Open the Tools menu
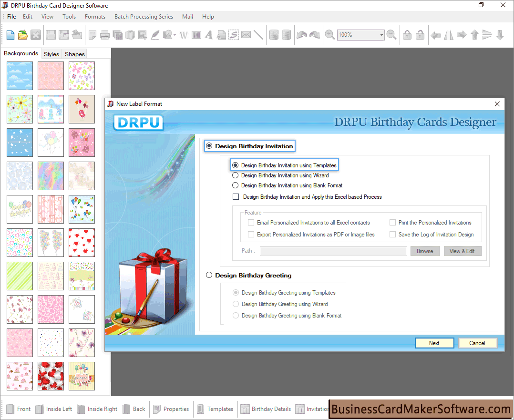Image resolution: width=514 pixels, height=420 pixels. [69, 16]
